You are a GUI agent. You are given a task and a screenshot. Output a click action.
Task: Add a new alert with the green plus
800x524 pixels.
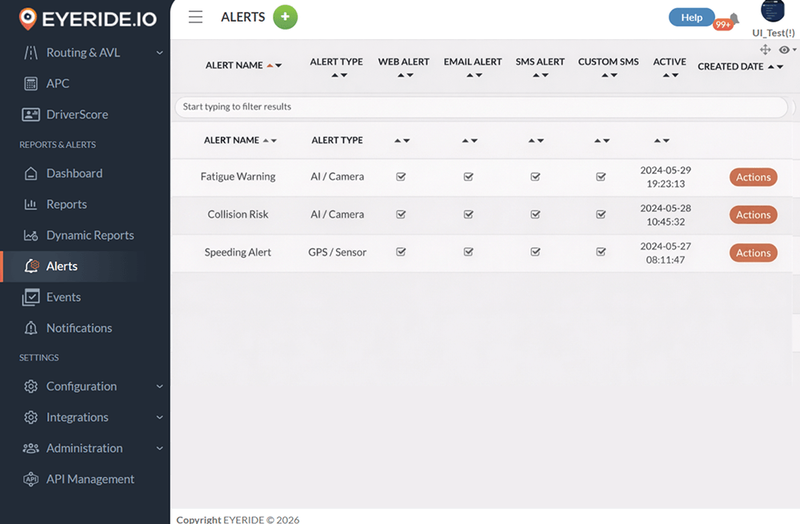(285, 17)
